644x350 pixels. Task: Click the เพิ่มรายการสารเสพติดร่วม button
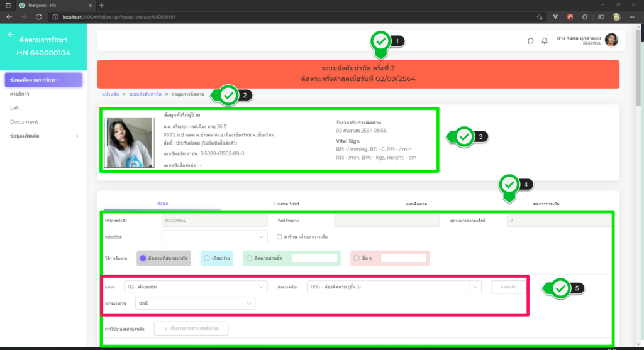coord(191,328)
